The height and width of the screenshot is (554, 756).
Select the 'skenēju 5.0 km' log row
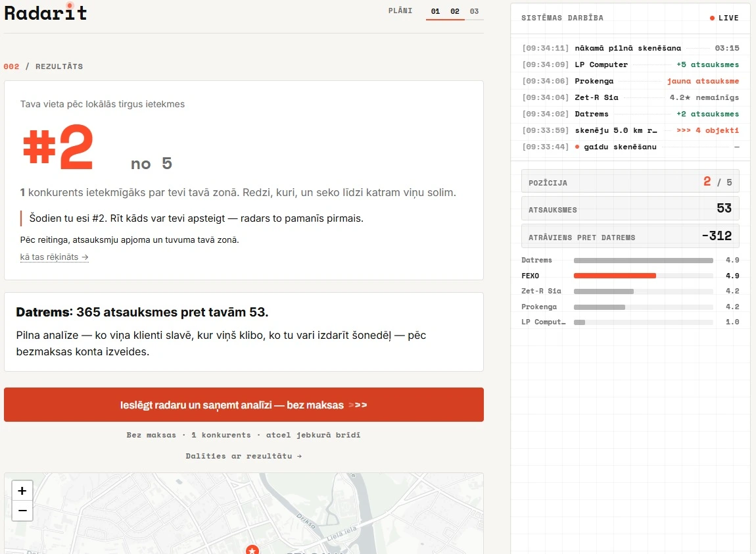630,130
